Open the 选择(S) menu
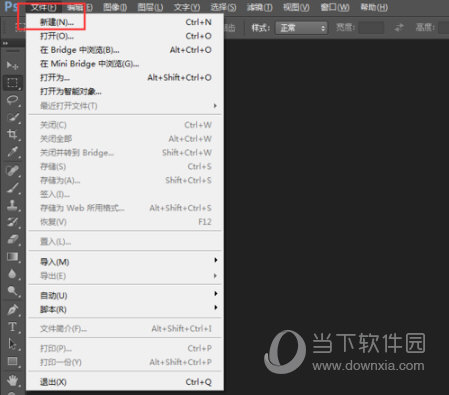Screen dimensions: 449x395 point(223,7)
